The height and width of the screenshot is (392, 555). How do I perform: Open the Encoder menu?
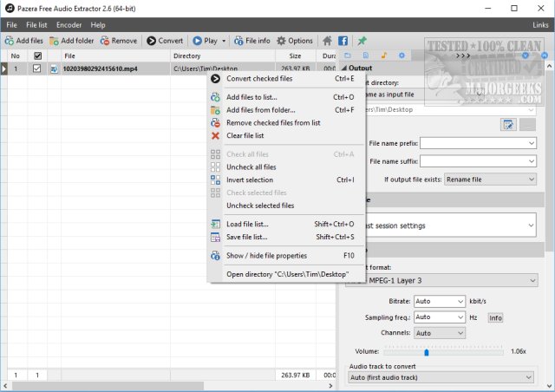click(69, 25)
